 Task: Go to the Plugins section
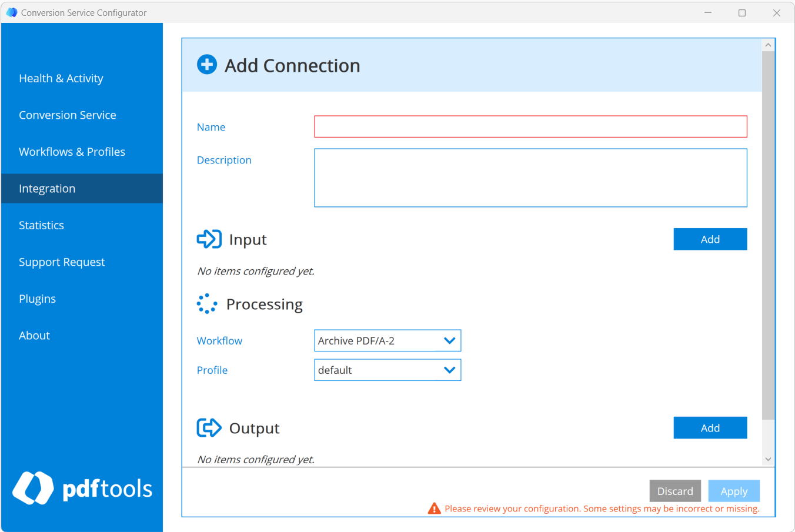(37, 298)
